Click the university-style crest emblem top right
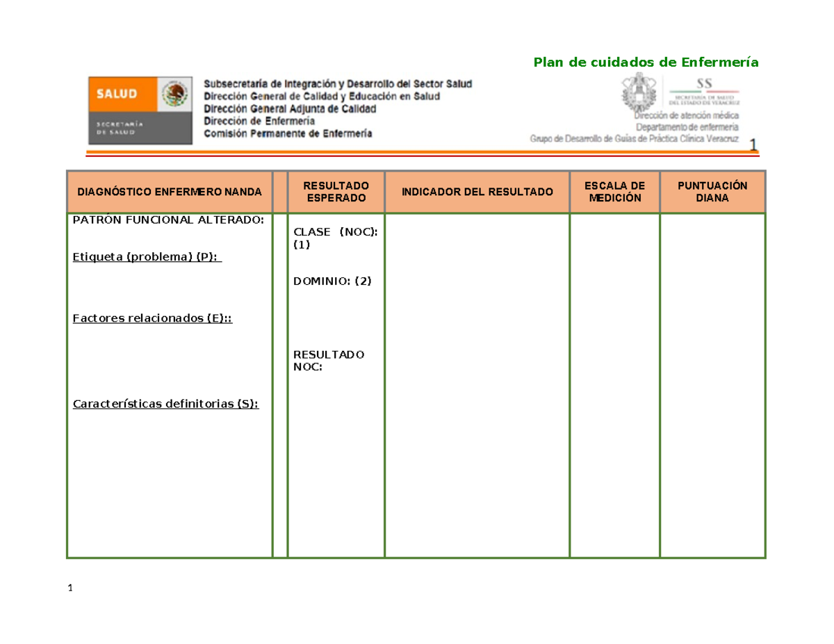The image size is (834, 644). point(639,91)
